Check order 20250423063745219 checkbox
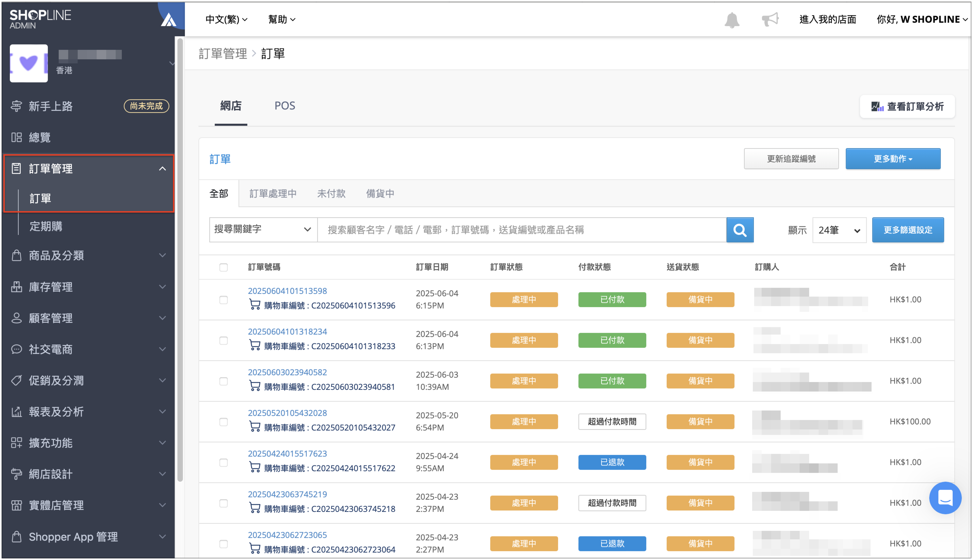 point(223,503)
